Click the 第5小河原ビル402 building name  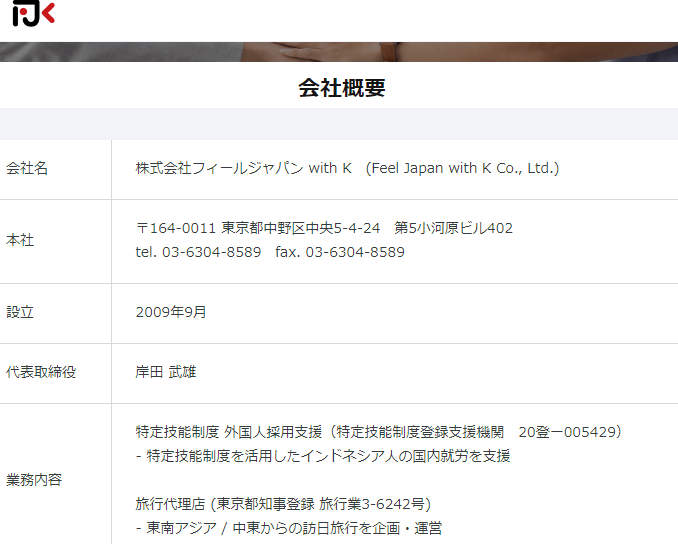coord(454,228)
